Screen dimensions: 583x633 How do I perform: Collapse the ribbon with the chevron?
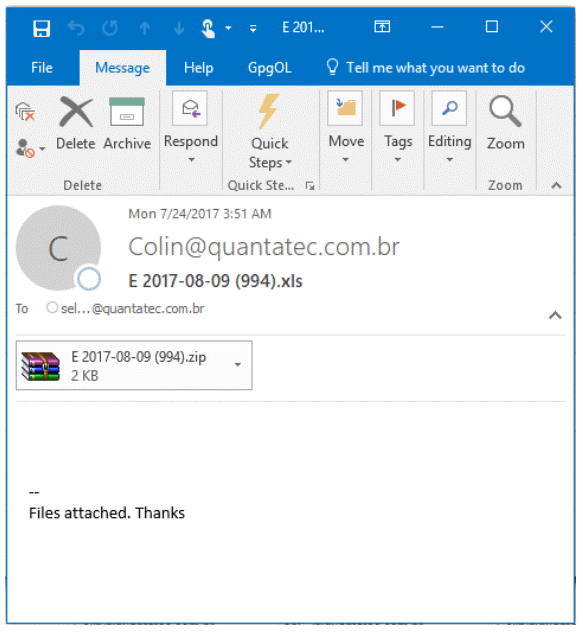[x=556, y=185]
